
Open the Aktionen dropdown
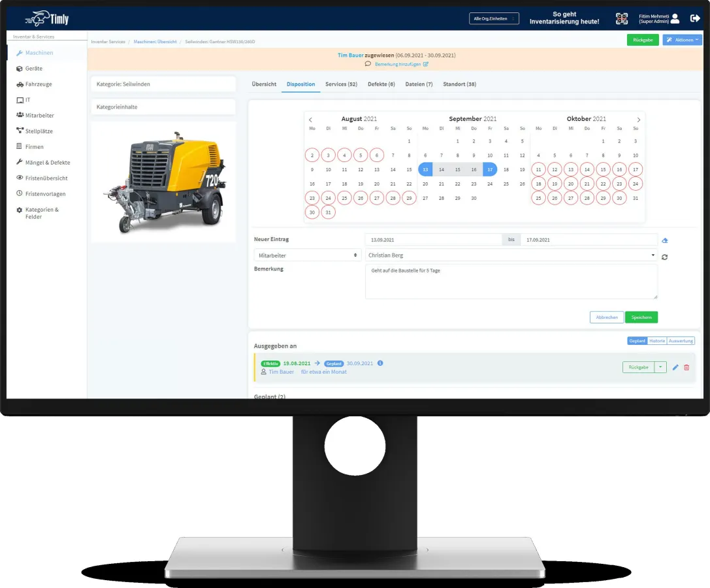pyautogui.click(x=682, y=39)
